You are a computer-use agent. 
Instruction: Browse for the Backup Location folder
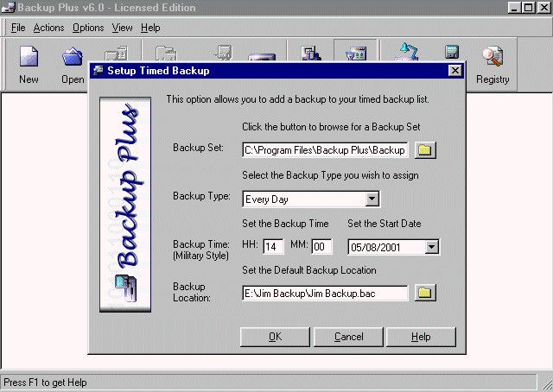click(425, 293)
